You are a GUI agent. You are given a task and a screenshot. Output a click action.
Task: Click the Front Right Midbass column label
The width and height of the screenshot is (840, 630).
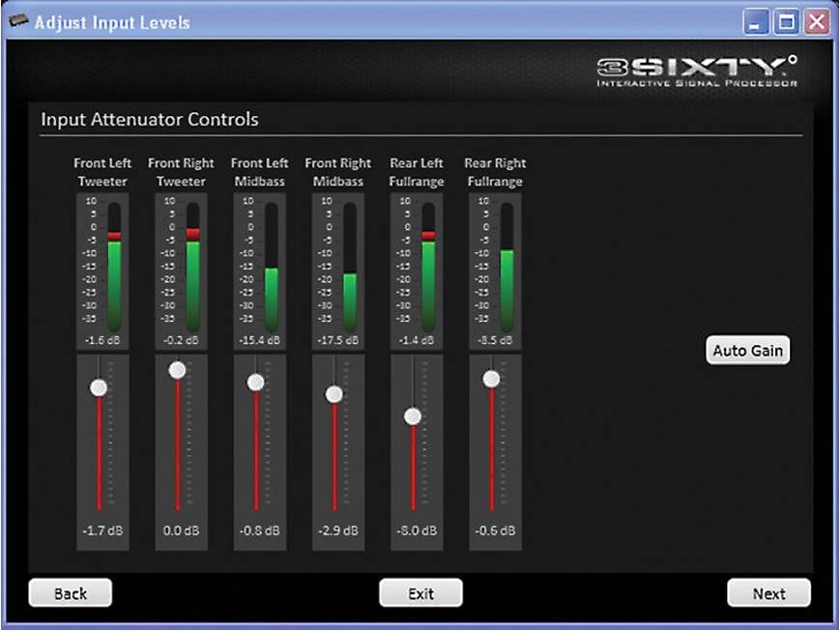337,172
